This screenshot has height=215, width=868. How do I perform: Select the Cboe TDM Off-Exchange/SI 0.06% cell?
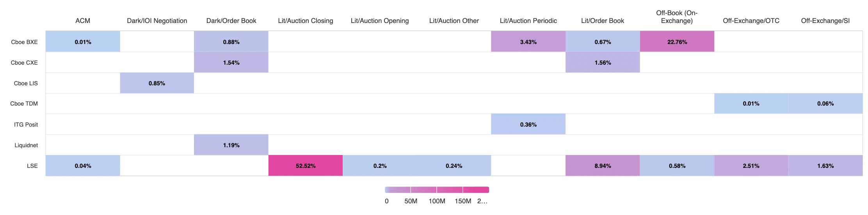[825, 104]
